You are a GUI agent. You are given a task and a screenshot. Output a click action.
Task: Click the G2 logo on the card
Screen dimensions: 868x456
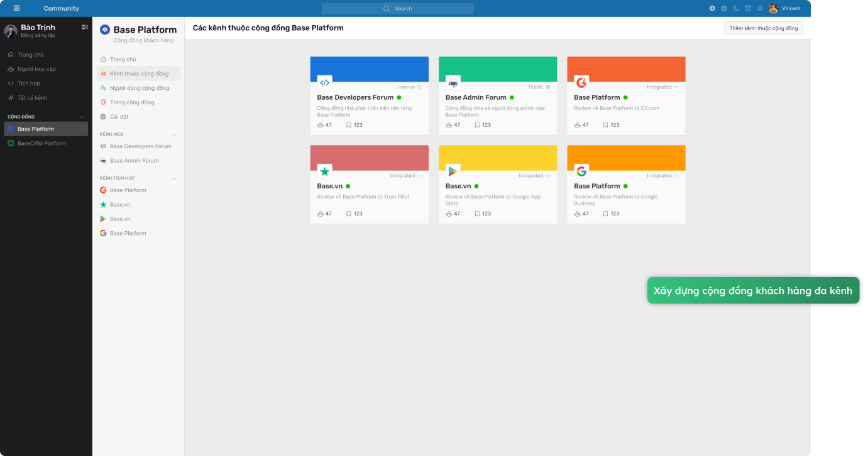(x=581, y=82)
